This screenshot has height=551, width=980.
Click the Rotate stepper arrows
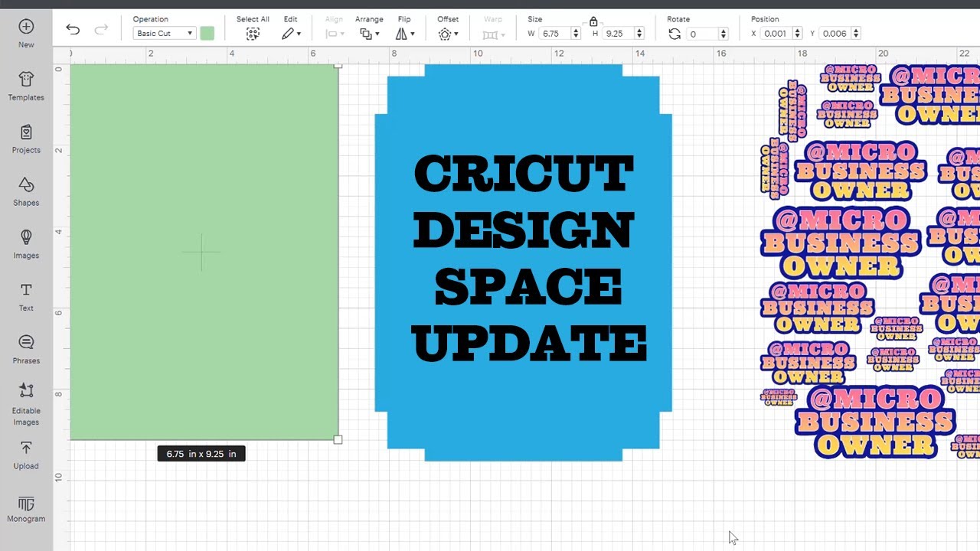tap(723, 34)
